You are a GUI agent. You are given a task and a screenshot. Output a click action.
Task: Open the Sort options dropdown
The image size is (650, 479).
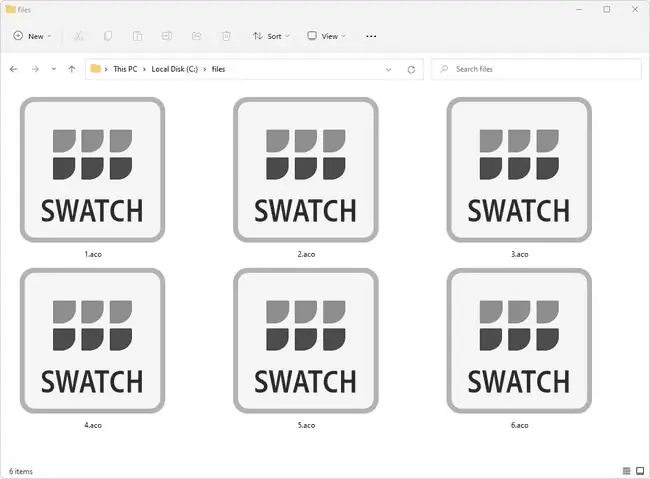coord(271,36)
